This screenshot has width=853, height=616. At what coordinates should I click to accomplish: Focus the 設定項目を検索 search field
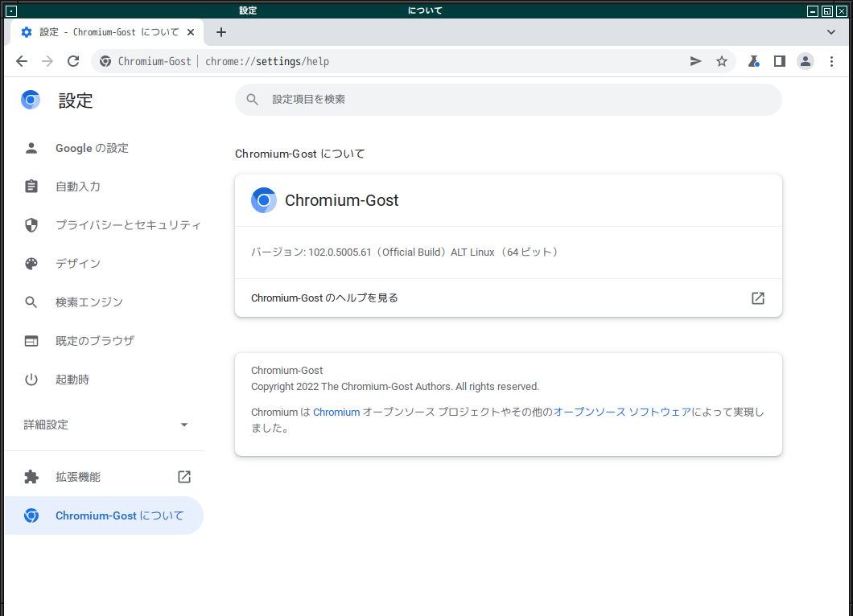508,100
